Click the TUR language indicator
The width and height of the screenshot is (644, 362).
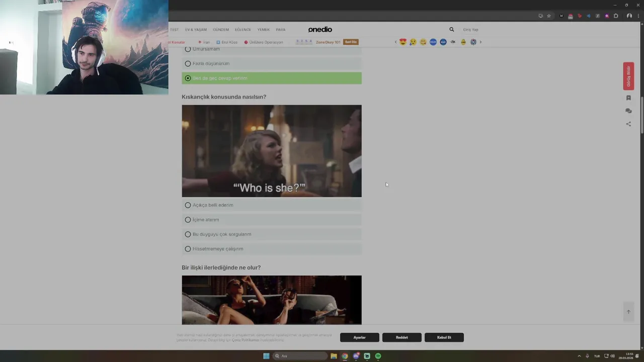click(597, 356)
